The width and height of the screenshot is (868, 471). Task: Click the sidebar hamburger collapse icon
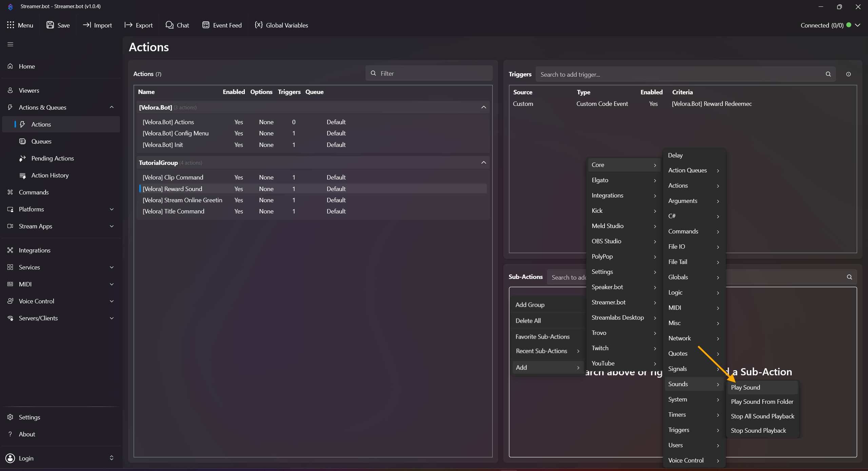point(10,44)
